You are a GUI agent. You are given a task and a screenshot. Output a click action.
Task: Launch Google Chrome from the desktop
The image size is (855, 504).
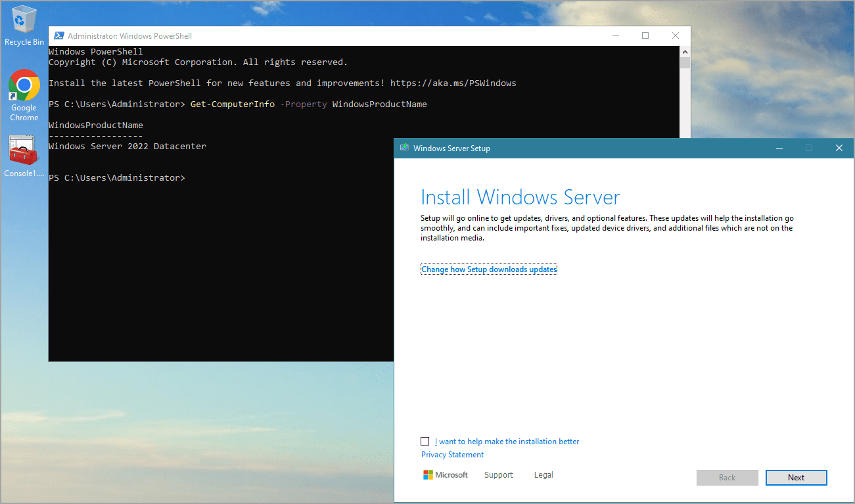point(24,95)
